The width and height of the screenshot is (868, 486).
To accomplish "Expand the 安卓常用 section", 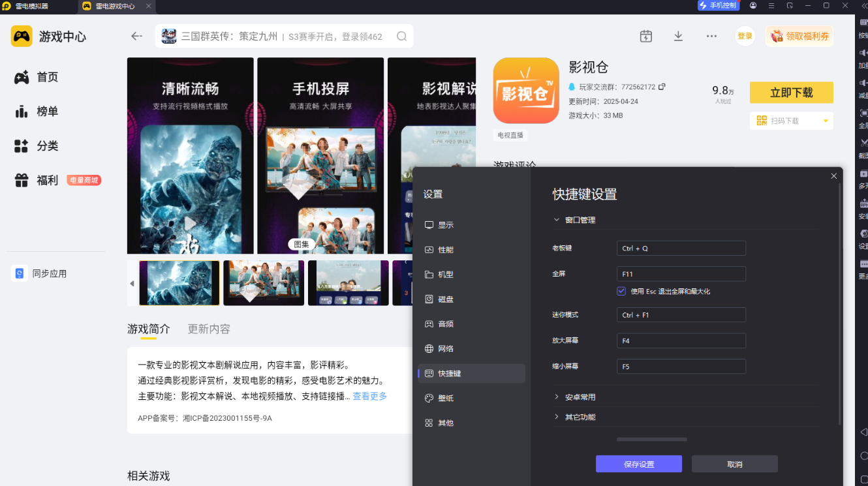I will pyautogui.click(x=557, y=397).
